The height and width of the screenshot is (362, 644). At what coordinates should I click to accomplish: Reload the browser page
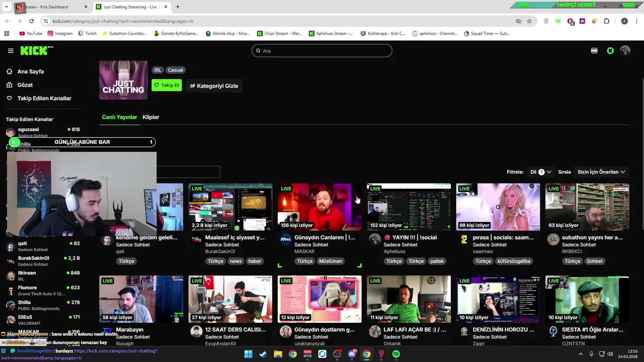pos(31,21)
